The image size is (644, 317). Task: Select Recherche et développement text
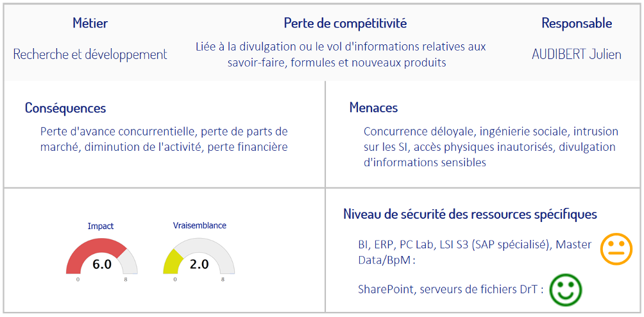[90, 54]
